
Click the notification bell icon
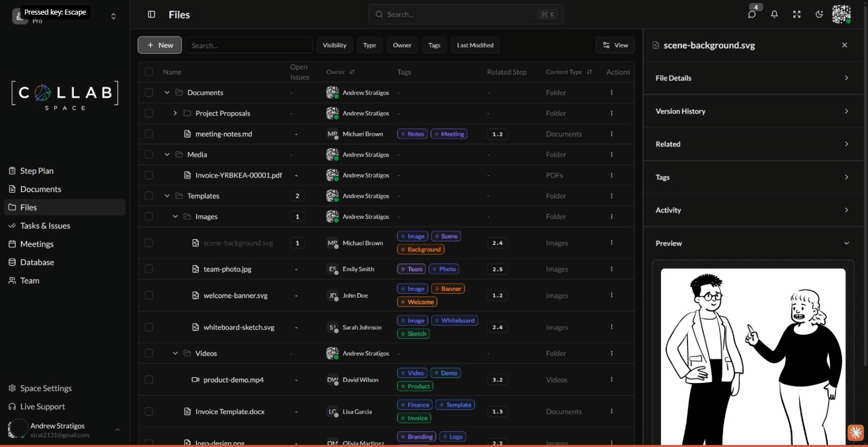(774, 14)
